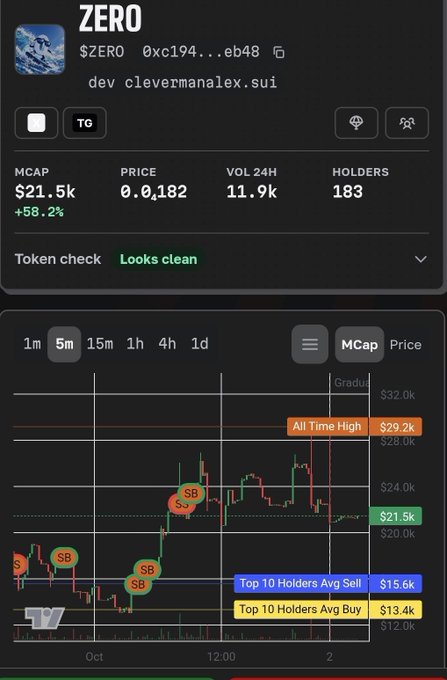Screen dimensions: 447x680
Task: Click the blue Top 10 Holders Avg Sell label
Action: (300, 583)
